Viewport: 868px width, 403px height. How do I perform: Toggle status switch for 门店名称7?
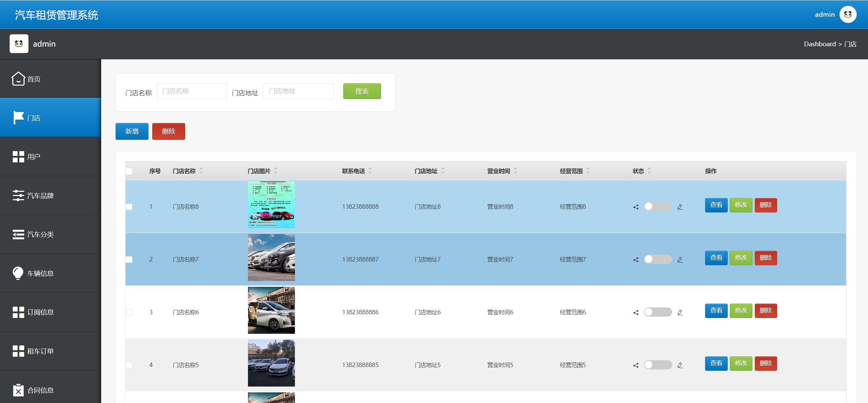[658, 259]
